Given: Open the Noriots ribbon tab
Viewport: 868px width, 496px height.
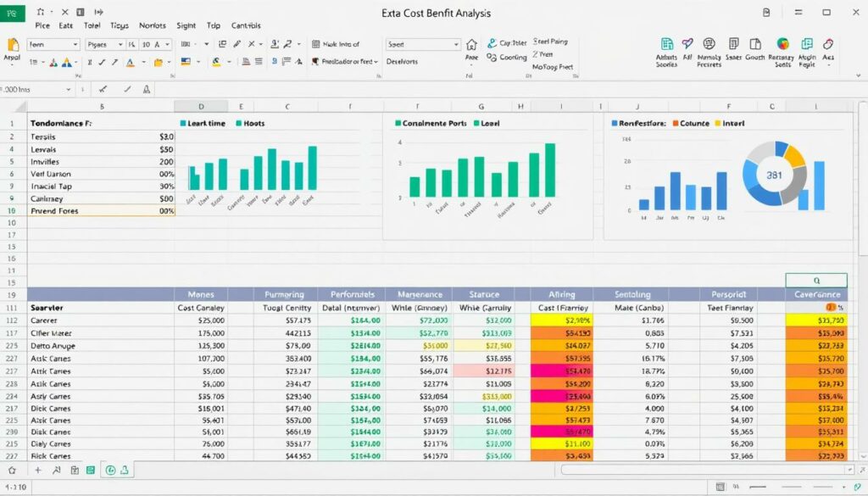Looking at the screenshot, I should (x=153, y=25).
